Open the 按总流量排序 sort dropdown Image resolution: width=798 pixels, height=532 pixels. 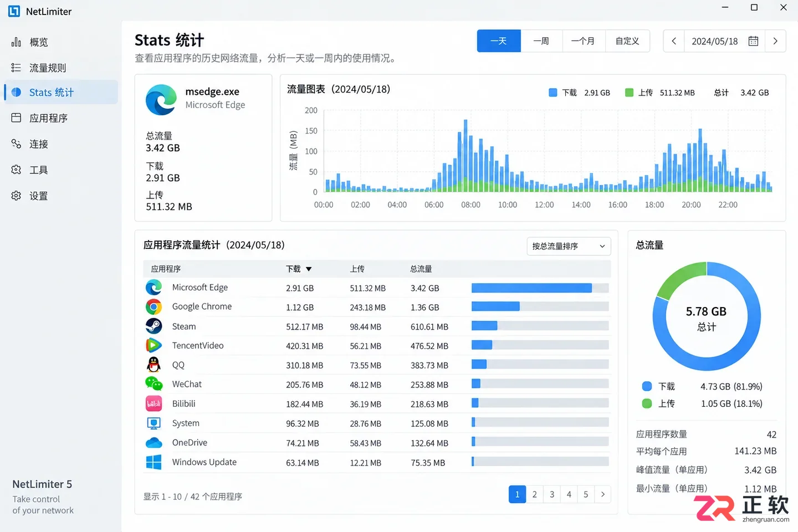569,246
